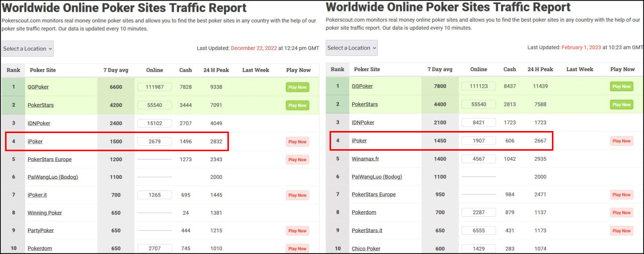Click online count field 15102

(x=154, y=123)
